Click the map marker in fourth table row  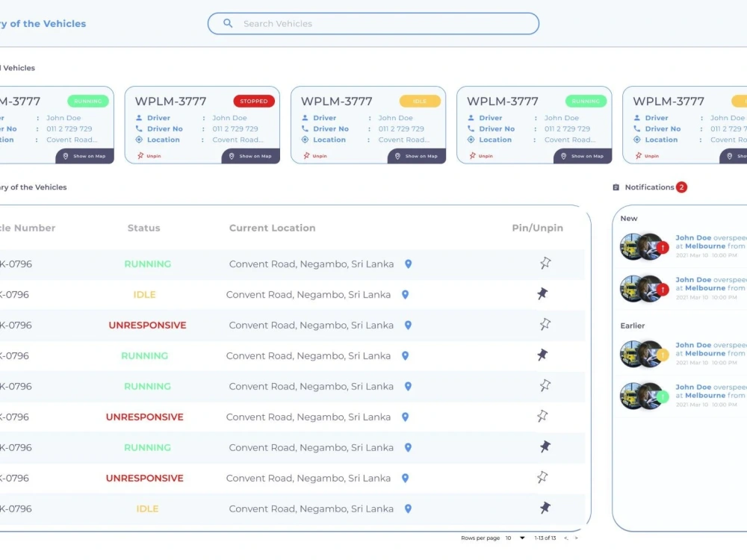[406, 355]
